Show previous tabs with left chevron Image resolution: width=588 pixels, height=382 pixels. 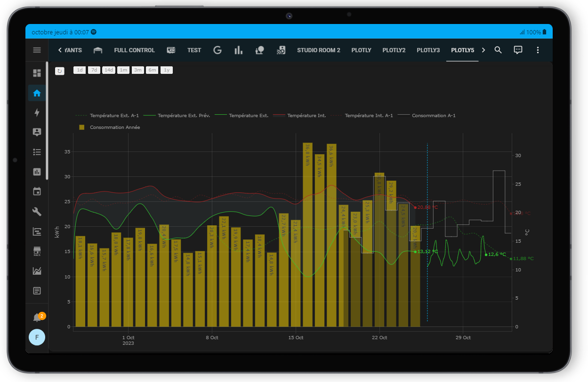click(x=60, y=50)
